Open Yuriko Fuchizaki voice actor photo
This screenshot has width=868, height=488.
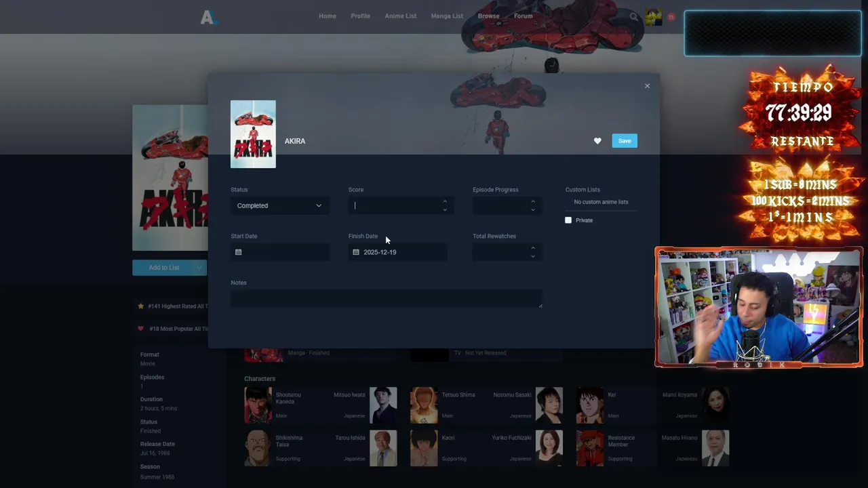[x=549, y=448]
